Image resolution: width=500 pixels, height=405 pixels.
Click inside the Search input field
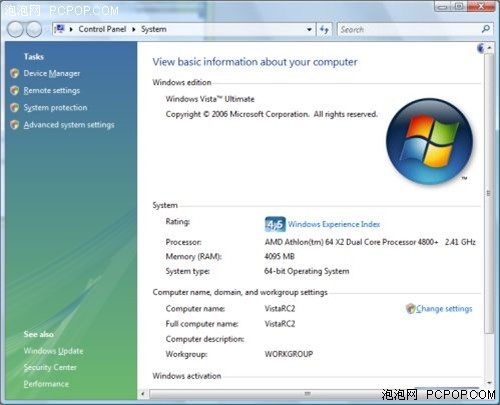[x=409, y=29]
